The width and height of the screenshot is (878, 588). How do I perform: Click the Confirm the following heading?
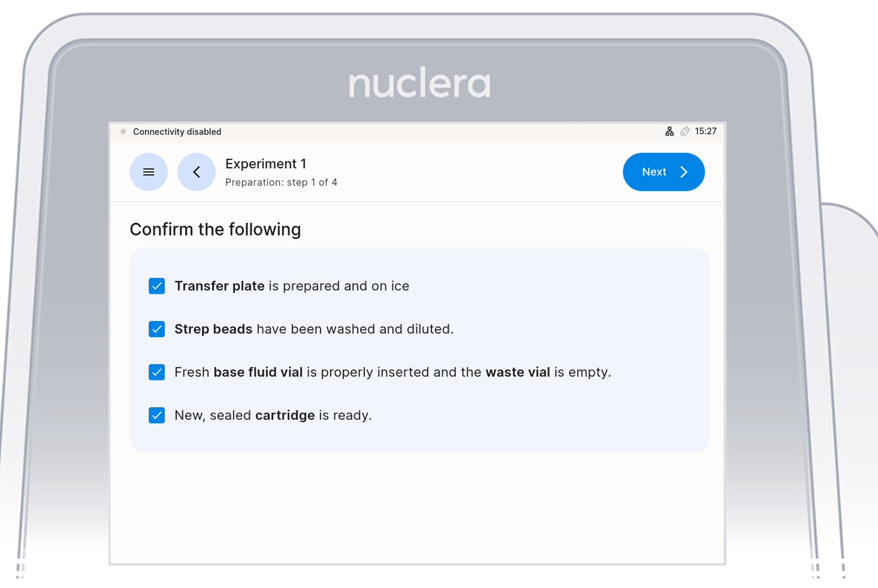point(215,230)
